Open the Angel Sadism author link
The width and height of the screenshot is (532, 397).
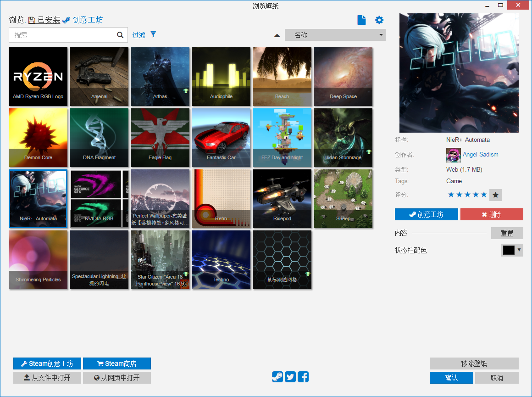click(x=481, y=155)
